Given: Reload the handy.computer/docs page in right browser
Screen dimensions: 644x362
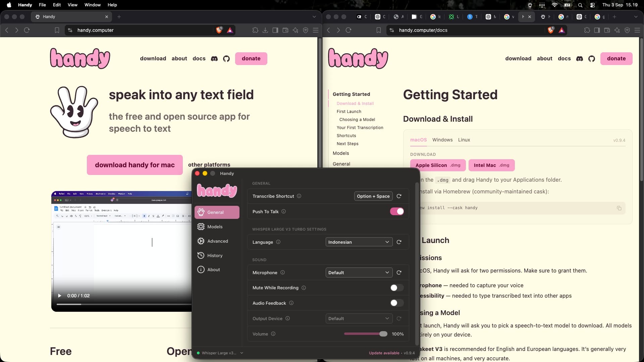Looking at the screenshot, I should 348,30.
